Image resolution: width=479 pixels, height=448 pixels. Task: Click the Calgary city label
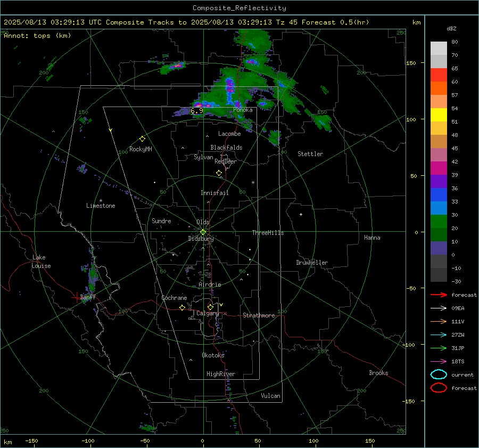(208, 313)
